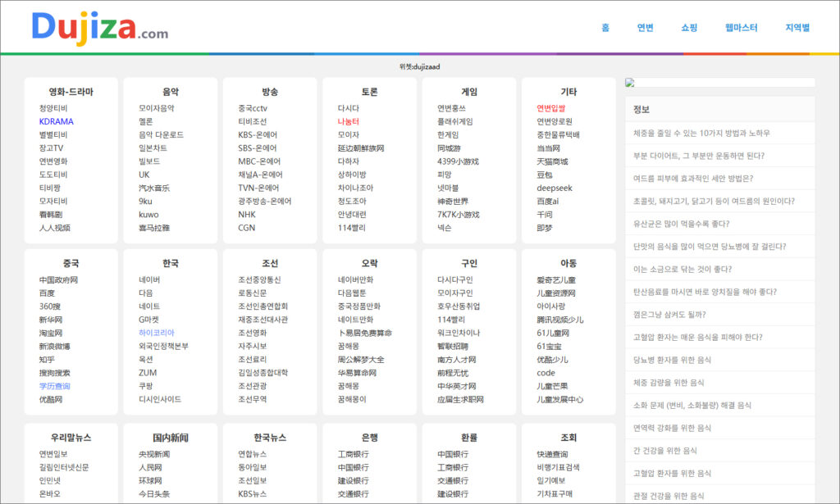Open 爱奇艺儿童 under 아동
840x504 pixels.
pos(556,279)
